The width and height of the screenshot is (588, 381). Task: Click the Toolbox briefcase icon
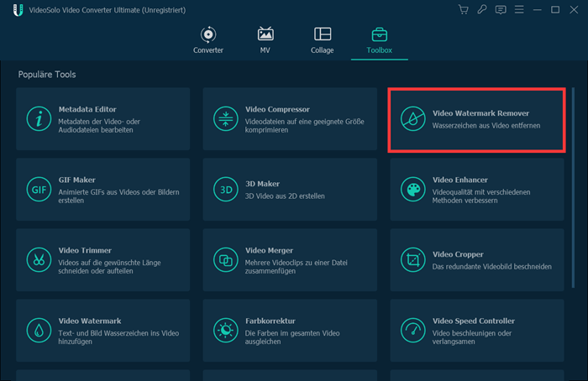(x=380, y=34)
